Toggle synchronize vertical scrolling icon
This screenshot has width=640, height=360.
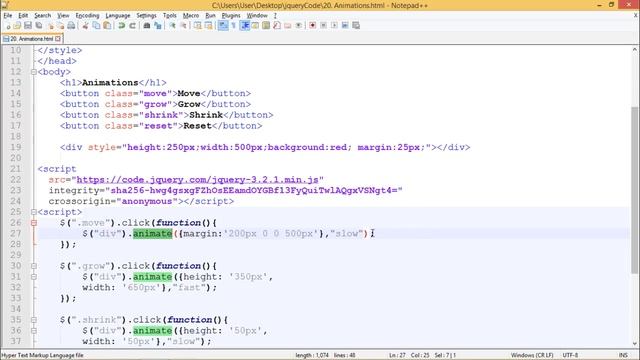(x=198, y=26)
